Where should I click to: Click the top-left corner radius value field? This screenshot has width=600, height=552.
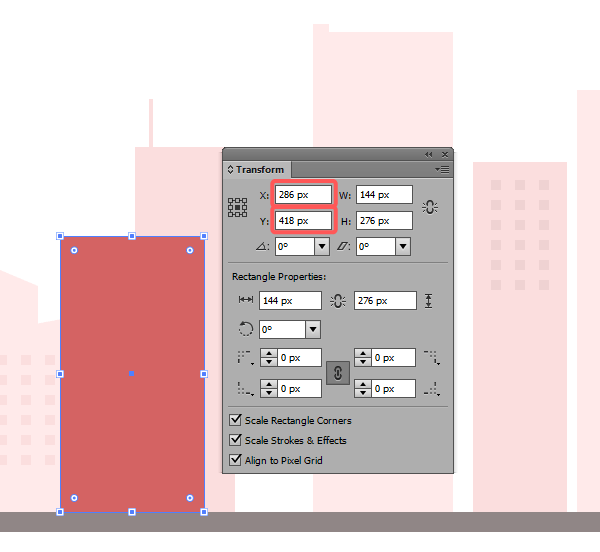pyautogui.click(x=299, y=358)
